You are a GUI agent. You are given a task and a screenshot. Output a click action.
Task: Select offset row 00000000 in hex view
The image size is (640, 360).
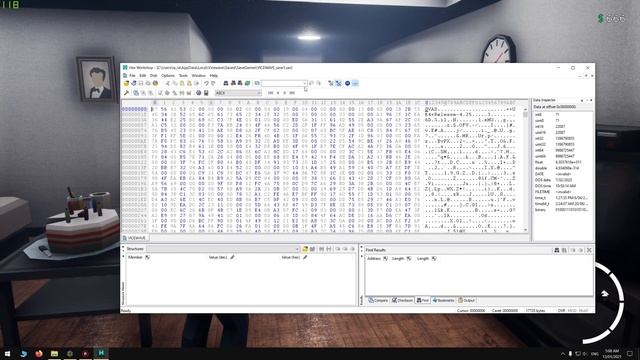tap(134, 109)
